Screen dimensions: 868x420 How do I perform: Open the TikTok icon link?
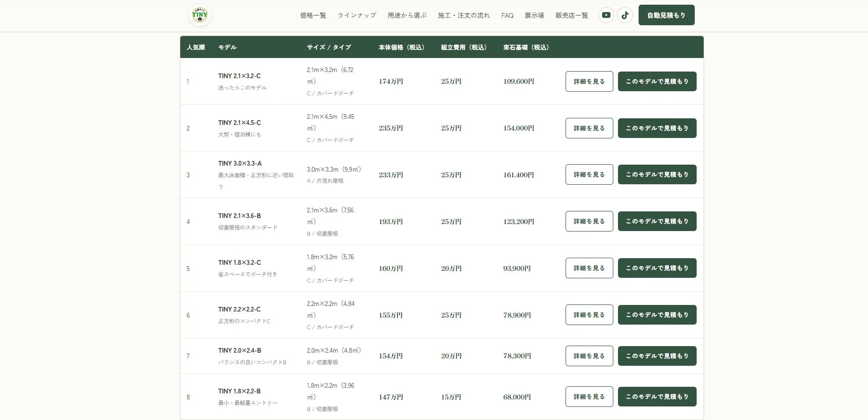coord(625,15)
